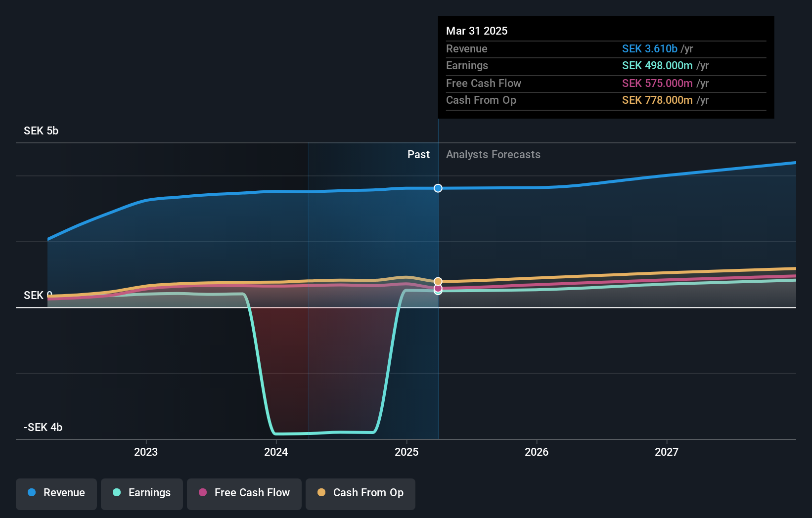812x518 pixels.
Task: Click the SEK 778.000m cash from op value
Action: pos(657,100)
